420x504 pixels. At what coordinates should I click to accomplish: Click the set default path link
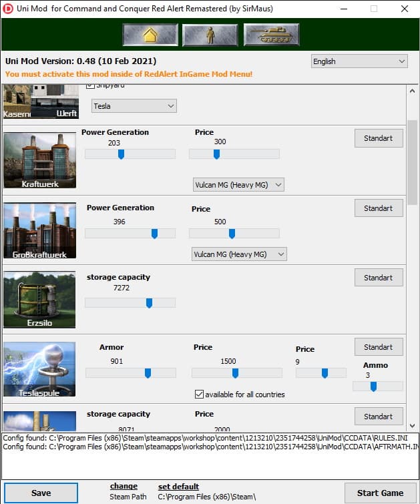[178, 487]
